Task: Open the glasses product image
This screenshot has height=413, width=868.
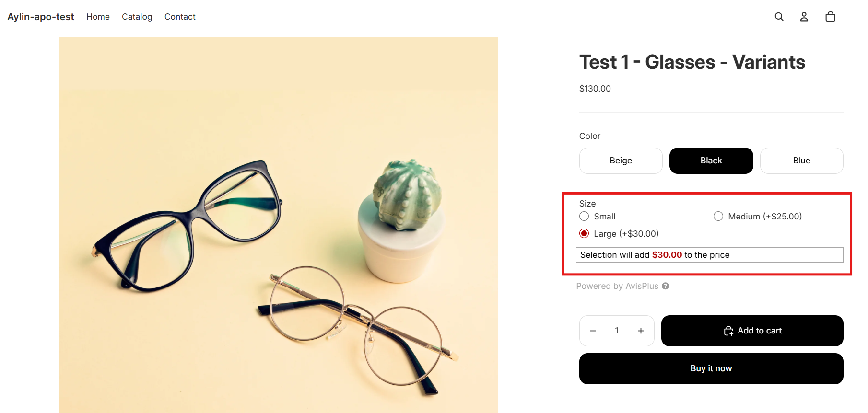Action: [279, 225]
